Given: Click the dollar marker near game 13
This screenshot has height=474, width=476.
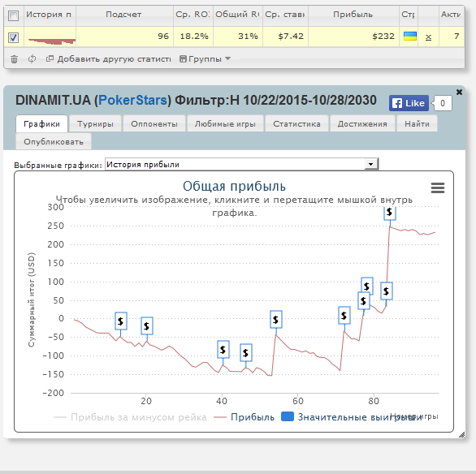Looking at the screenshot, I should 120,321.
